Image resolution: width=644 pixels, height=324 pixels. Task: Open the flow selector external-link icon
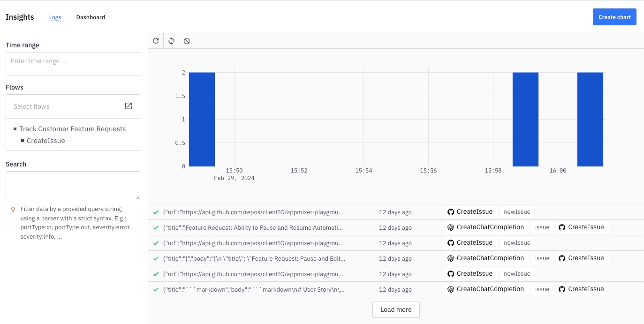click(129, 106)
